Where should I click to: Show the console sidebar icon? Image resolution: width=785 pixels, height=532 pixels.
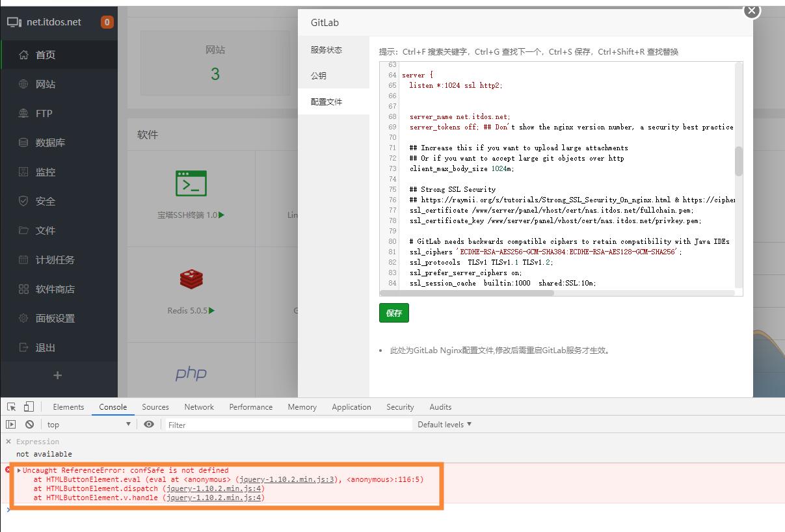coord(11,424)
